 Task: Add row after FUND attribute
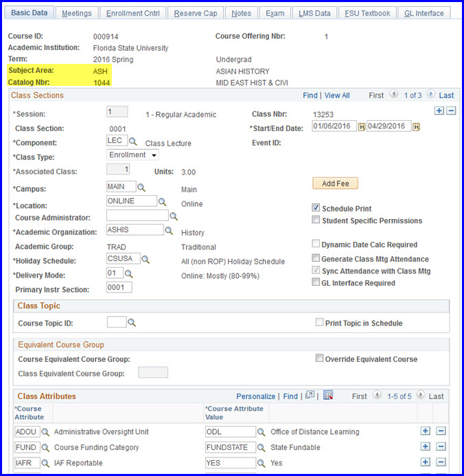coord(426,446)
